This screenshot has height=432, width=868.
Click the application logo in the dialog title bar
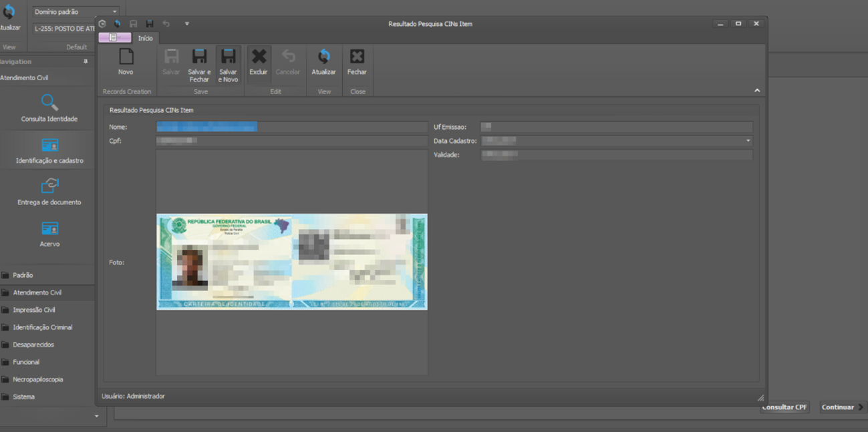[x=102, y=23]
